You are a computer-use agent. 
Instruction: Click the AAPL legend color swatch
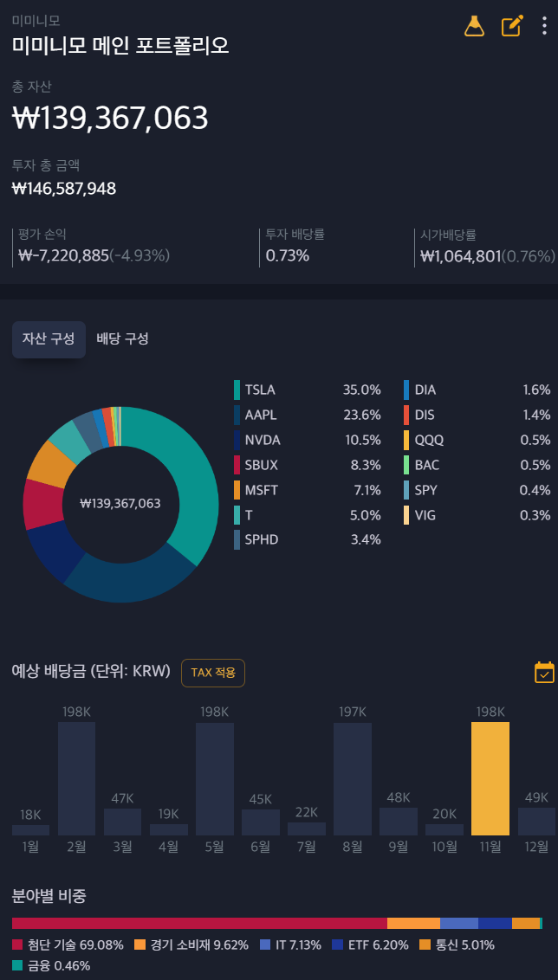point(237,415)
